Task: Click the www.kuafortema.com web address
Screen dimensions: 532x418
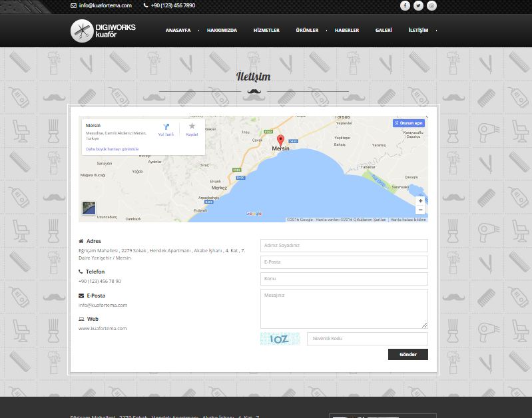Action: (103, 328)
